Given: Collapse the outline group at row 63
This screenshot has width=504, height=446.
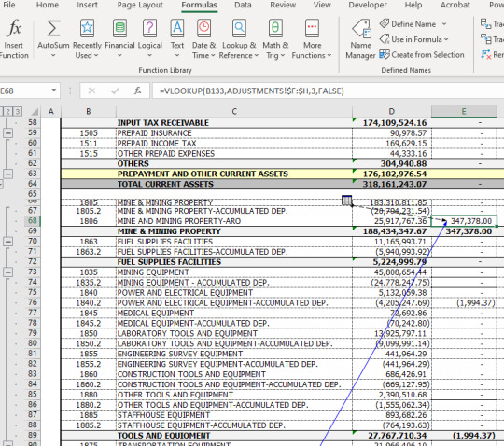Looking at the screenshot, I should (8, 174).
